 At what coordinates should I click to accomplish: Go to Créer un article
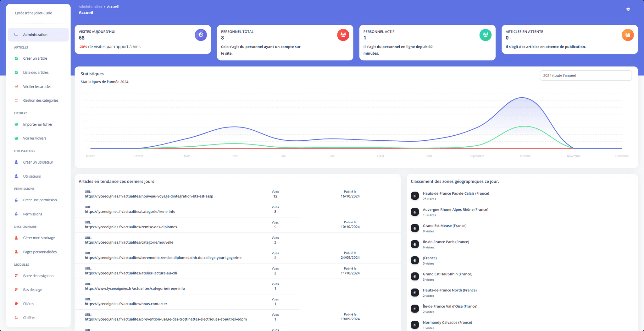pyautogui.click(x=35, y=58)
